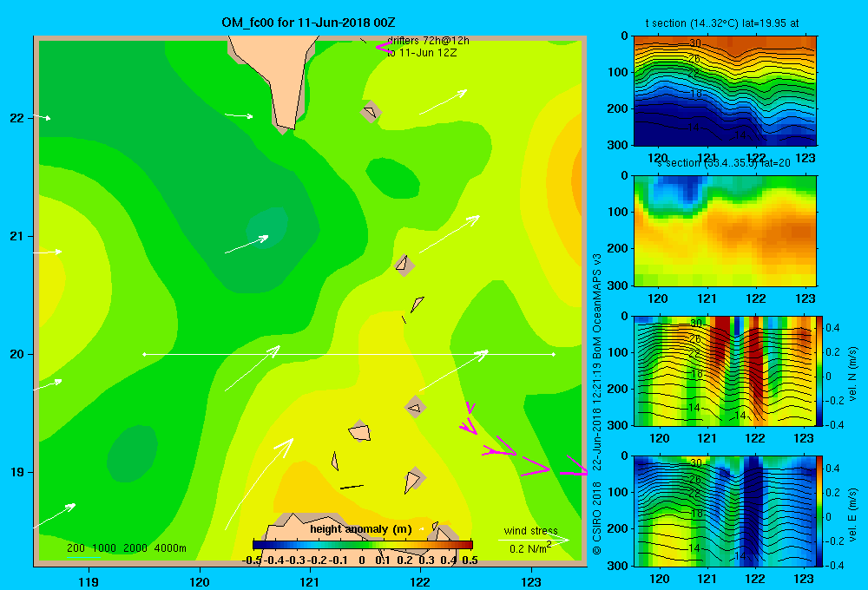Open the northward velocity section plot
The image size is (868, 590).
[x=725, y=370]
